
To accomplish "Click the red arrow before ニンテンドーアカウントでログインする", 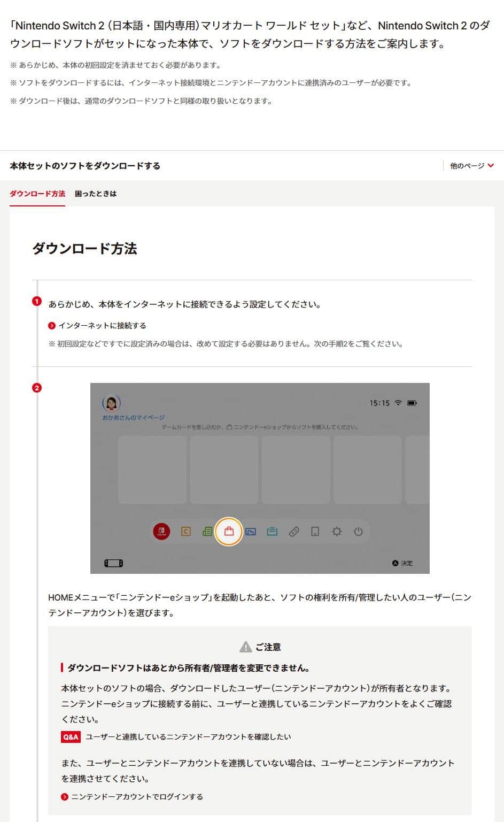I will 65,796.
